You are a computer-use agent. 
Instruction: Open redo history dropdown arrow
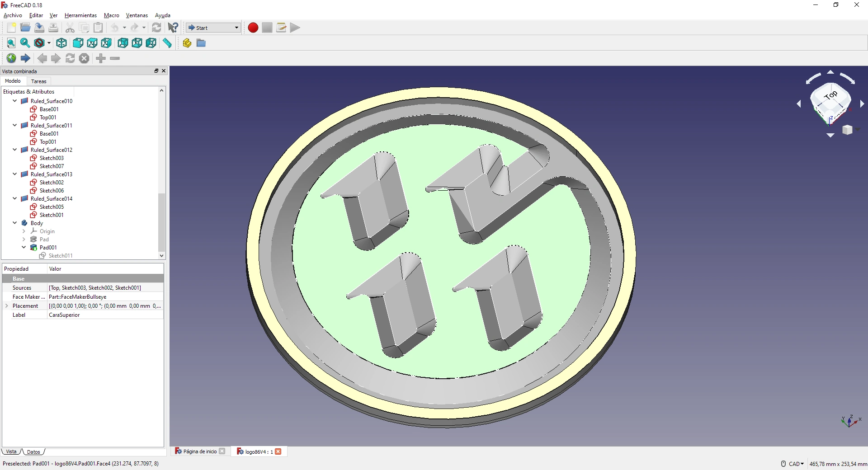point(144,28)
